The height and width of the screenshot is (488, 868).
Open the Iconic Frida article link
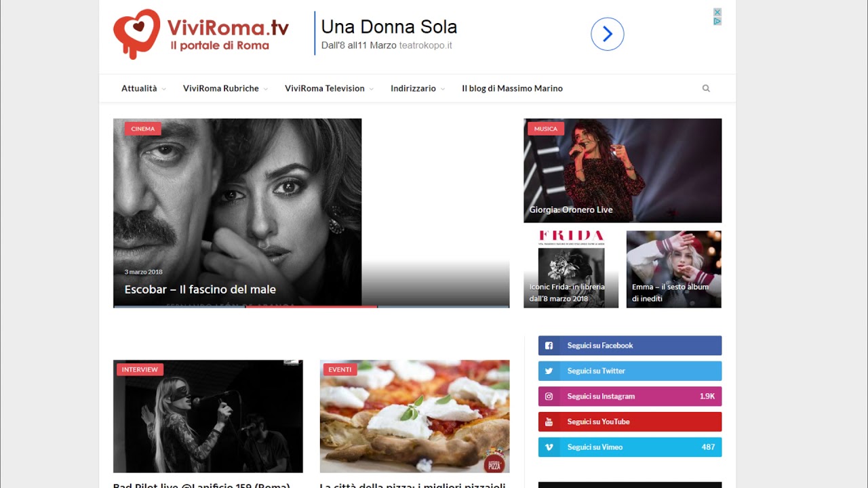tap(567, 292)
